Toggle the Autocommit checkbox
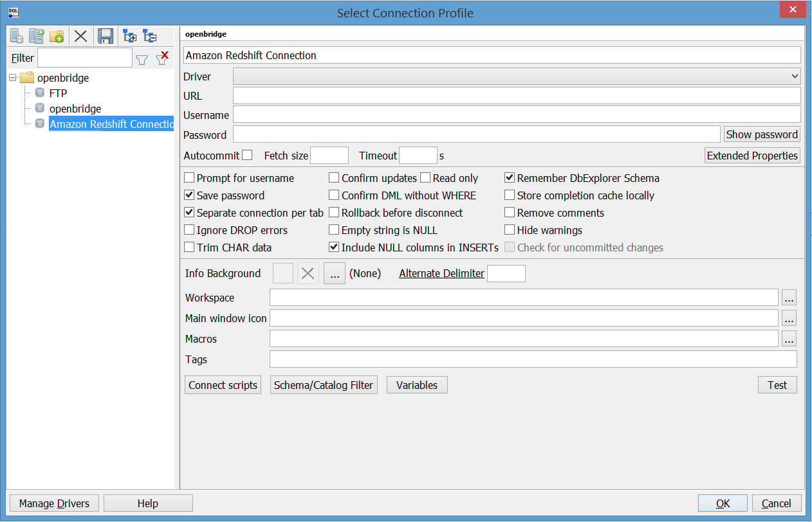 247,155
